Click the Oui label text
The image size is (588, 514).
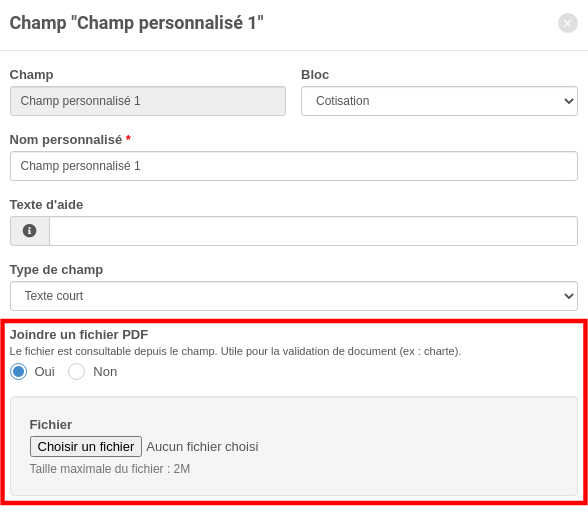pos(44,372)
